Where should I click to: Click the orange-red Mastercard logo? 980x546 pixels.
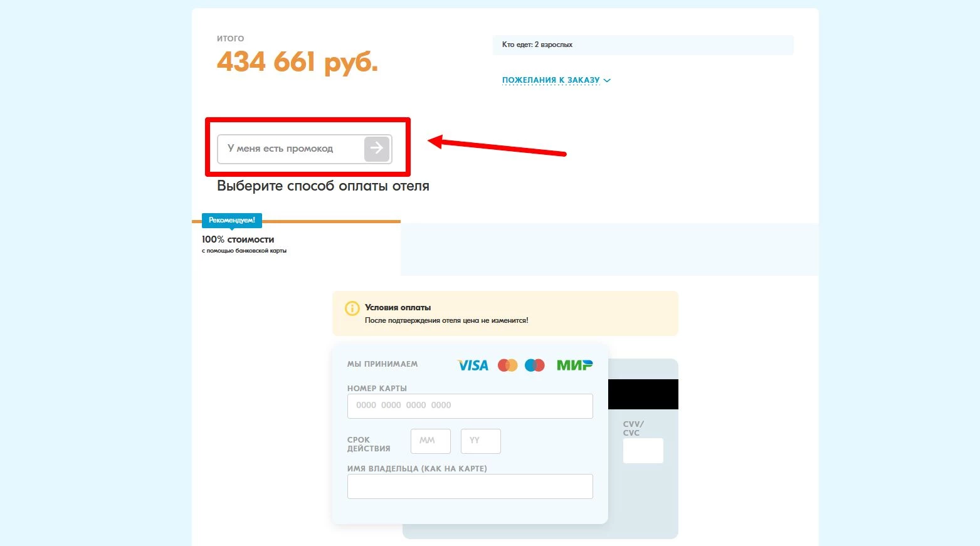tap(508, 365)
